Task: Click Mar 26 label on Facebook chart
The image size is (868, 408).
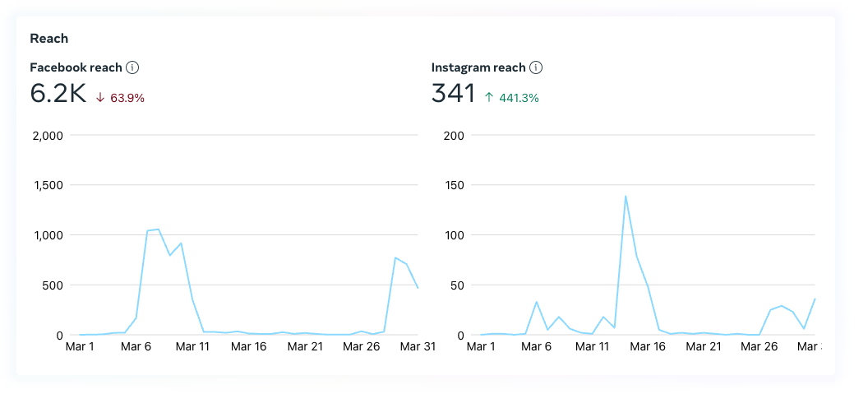Action: click(x=361, y=347)
